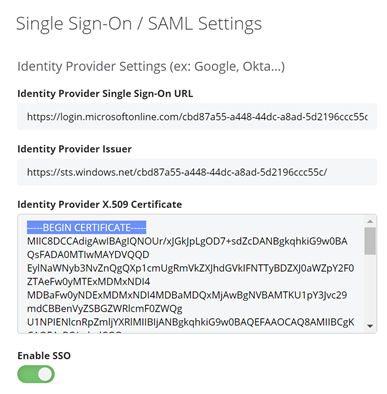Screen dimensions: 387x394
Task: Click certificate line beginning with EylNaWNyb3NvZn
Action: click(190, 268)
